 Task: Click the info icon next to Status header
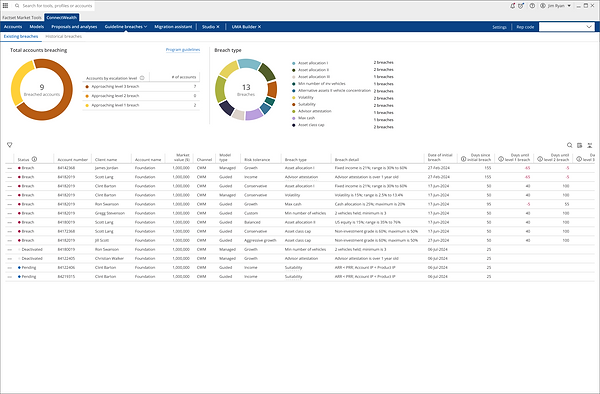pyautogui.click(x=34, y=159)
